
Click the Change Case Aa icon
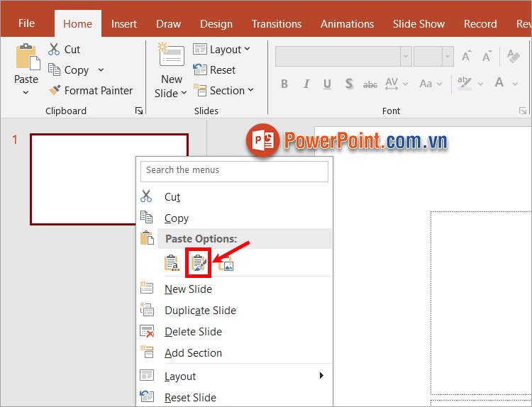pyautogui.click(x=426, y=84)
